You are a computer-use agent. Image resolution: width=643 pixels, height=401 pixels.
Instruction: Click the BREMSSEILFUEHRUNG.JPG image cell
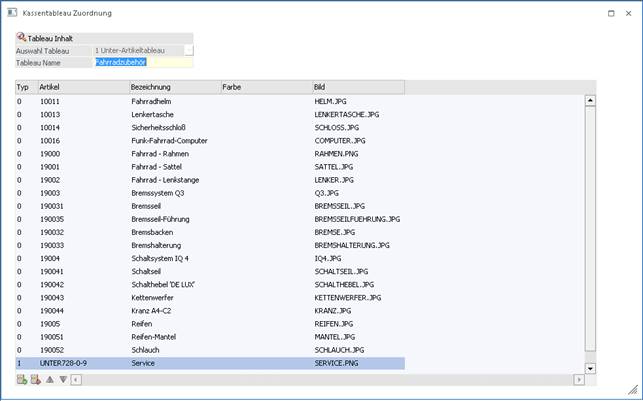(x=357, y=219)
